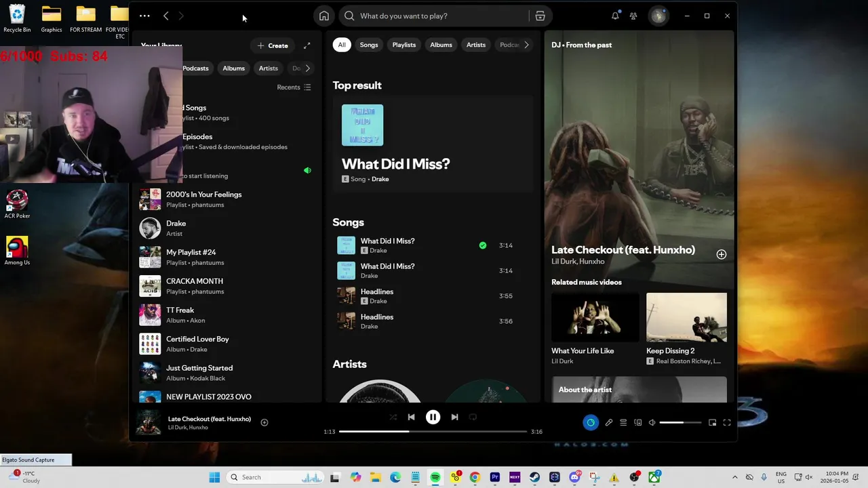Select the Albums search filter in results
The image size is (868, 488).
tap(441, 45)
